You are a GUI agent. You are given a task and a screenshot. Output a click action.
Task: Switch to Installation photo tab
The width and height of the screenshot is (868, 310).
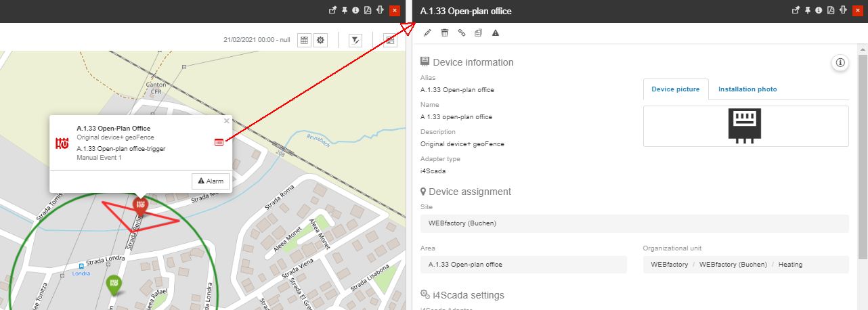[747, 89]
